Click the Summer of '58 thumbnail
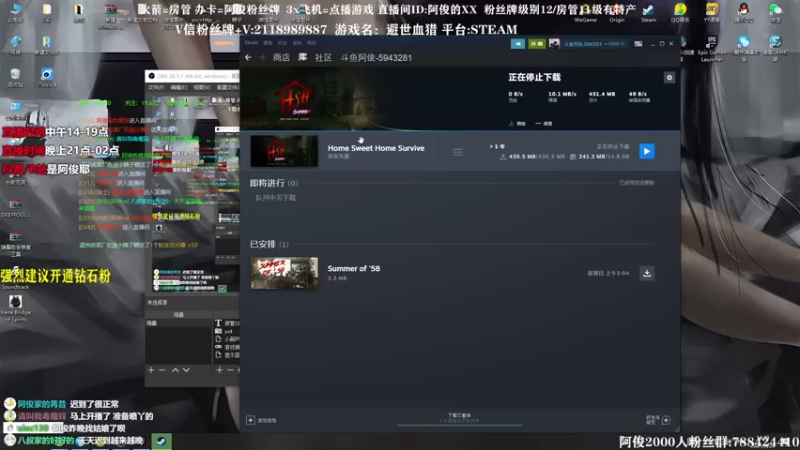 [284, 273]
